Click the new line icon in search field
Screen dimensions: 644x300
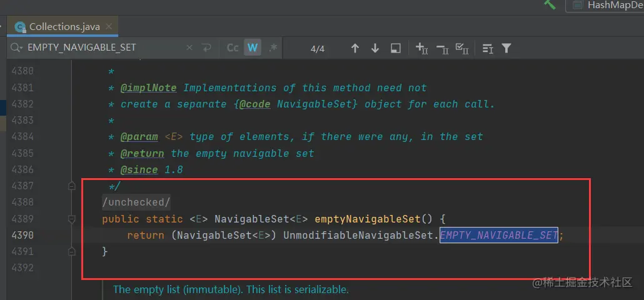pyautogui.click(x=206, y=47)
